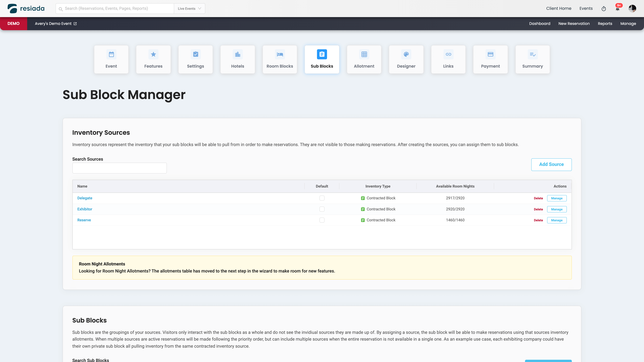
Task: Click the Hotels wizard step icon
Action: 237,54
